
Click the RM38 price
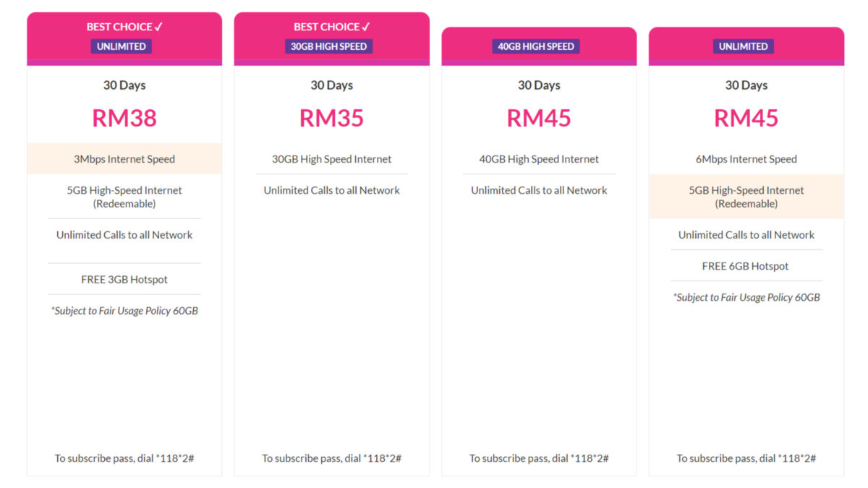click(124, 118)
